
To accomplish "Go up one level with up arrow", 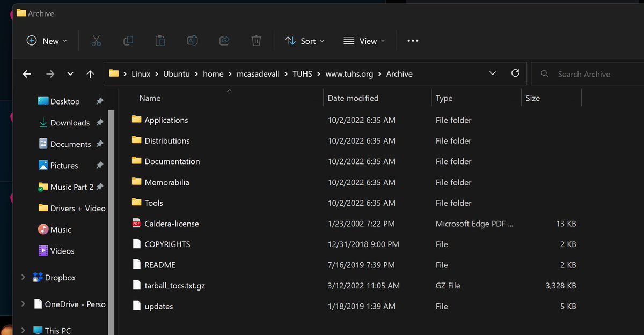I will [x=90, y=74].
